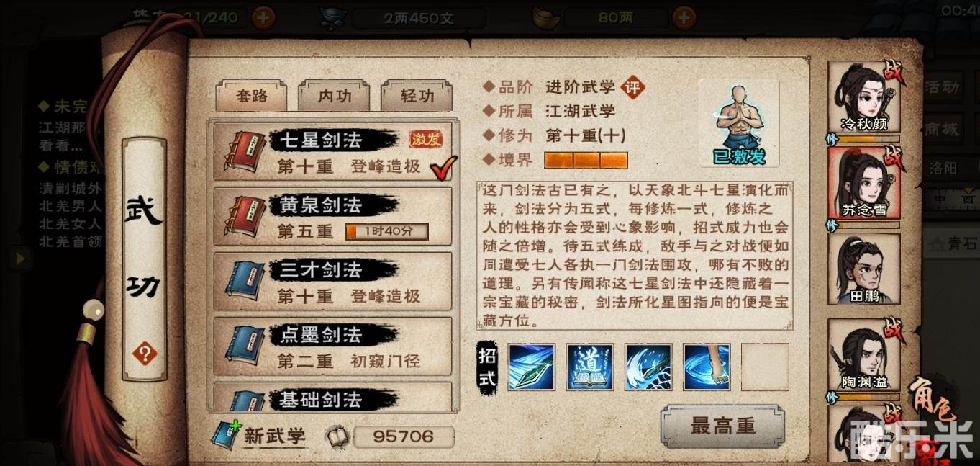Open the orange question mark help icon

pos(146,354)
